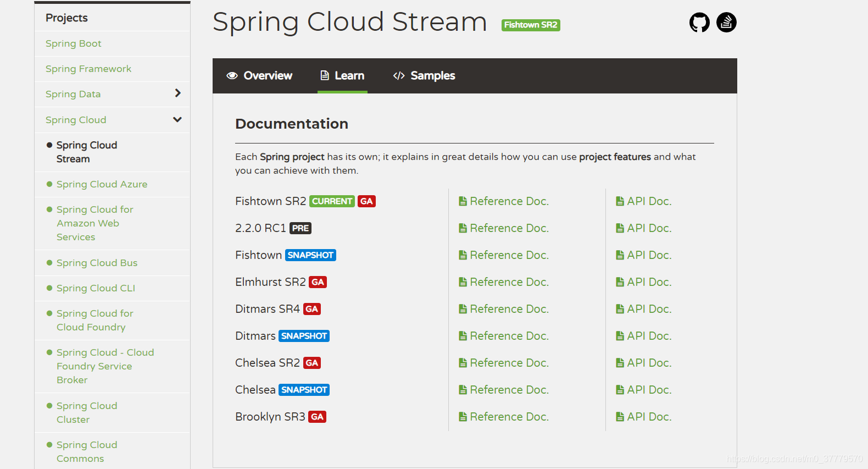Click the Ditmars SNAPSHOT Reference Doc file icon
The height and width of the screenshot is (469, 868).
coord(463,336)
